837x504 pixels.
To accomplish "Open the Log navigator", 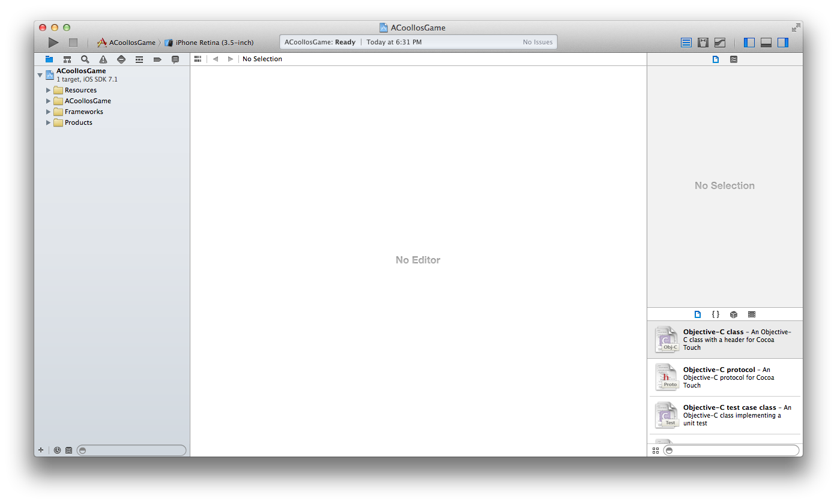I will point(175,59).
